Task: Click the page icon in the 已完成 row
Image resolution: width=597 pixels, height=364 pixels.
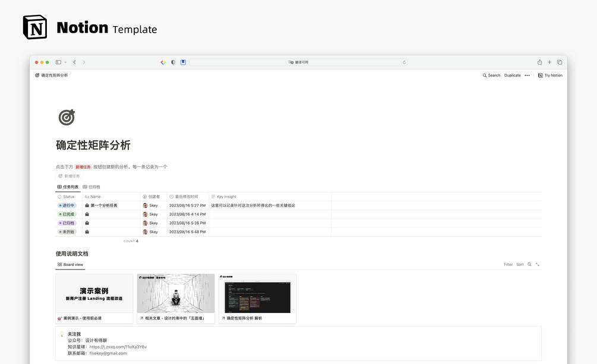Action: pos(87,214)
